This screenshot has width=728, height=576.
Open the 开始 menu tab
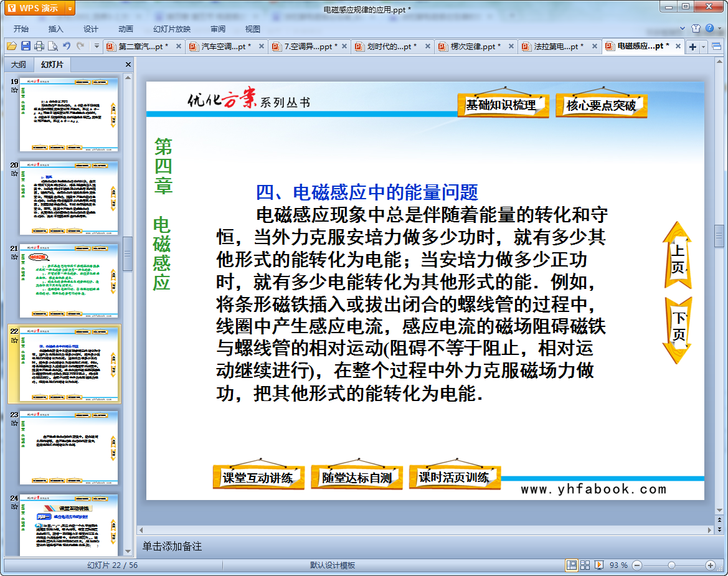[x=21, y=29]
